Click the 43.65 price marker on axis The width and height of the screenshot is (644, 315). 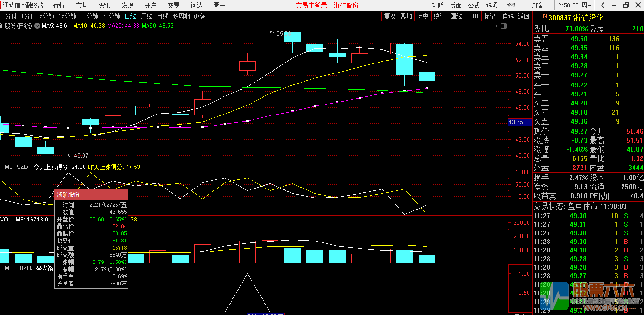tap(516, 122)
